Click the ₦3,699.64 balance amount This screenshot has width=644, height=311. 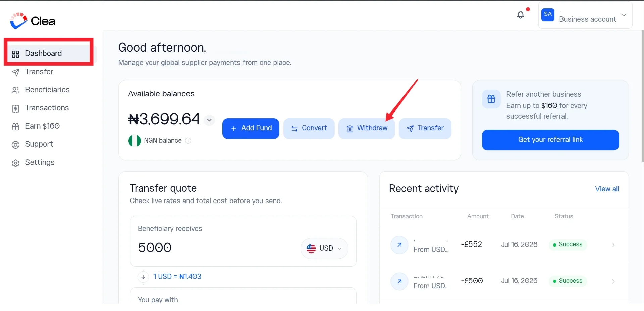[x=164, y=119]
